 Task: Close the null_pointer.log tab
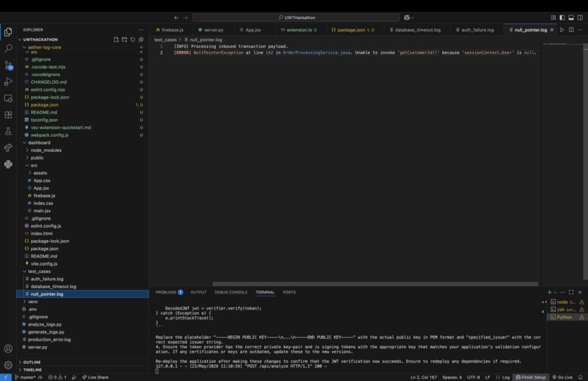coord(552,30)
